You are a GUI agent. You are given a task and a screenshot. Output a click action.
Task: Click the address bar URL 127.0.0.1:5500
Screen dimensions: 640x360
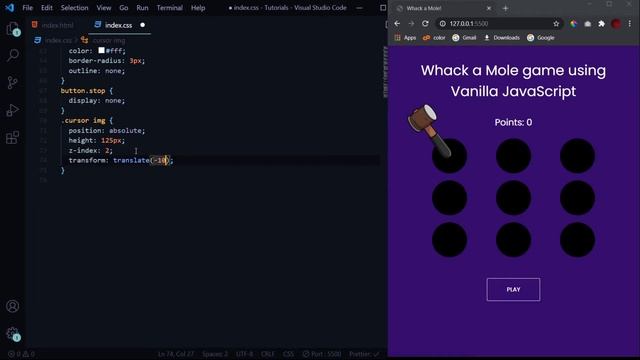[x=469, y=24]
